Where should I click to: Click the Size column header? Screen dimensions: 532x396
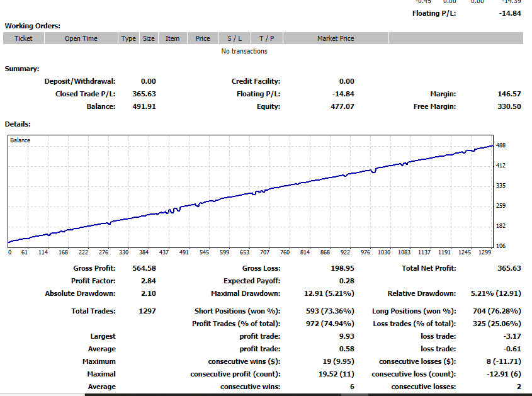(149, 38)
